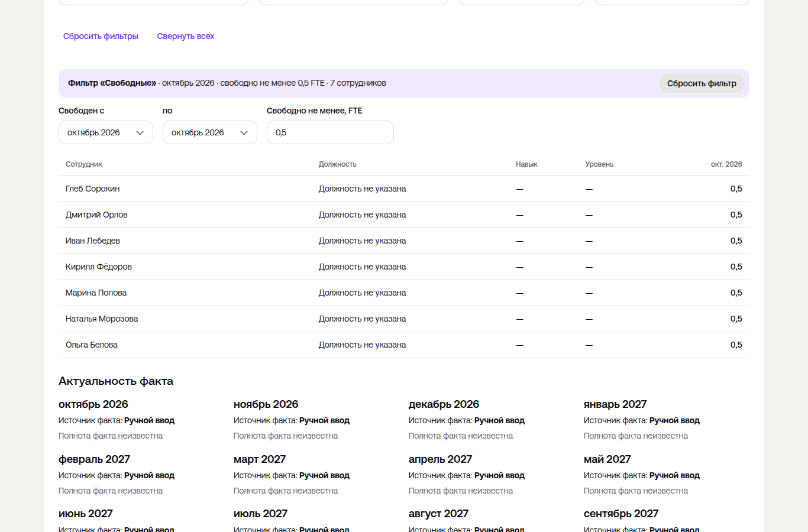808x532 pixels.
Task: Click the position cell for Ольга Белова
Action: coord(363,345)
